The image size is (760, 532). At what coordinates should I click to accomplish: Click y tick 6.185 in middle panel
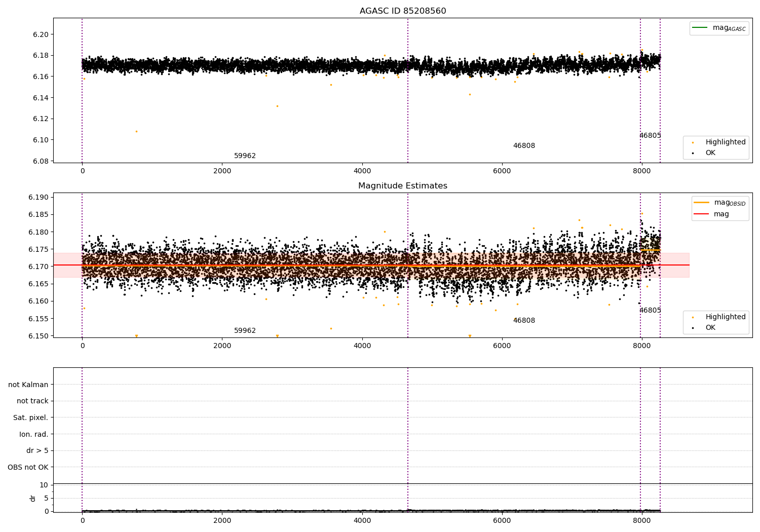(x=39, y=215)
